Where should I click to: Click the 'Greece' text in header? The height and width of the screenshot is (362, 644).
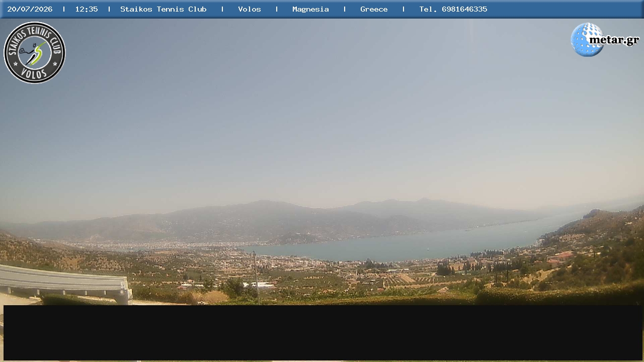coord(374,9)
